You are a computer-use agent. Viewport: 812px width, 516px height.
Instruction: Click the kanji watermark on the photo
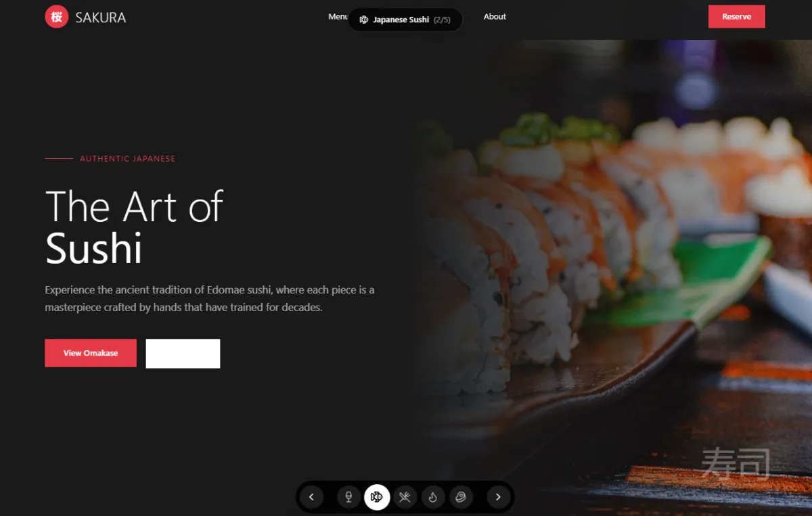736,464
